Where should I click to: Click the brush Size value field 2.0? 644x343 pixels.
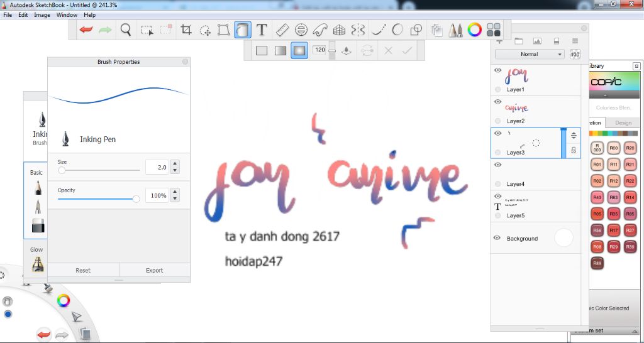pos(157,167)
